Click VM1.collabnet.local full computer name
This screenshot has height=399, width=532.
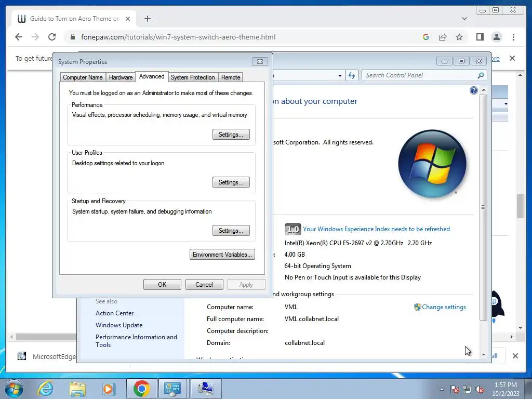tap(312, 319)
